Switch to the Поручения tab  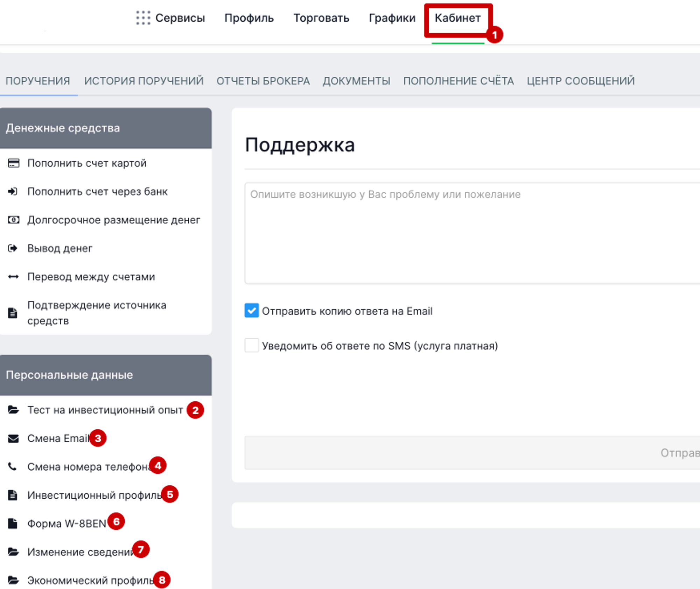click(38, 81)
